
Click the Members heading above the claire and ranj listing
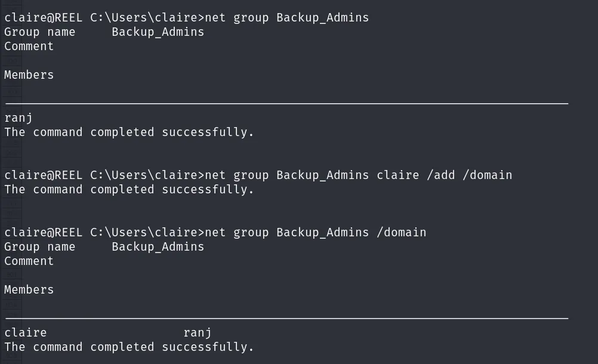29,289
